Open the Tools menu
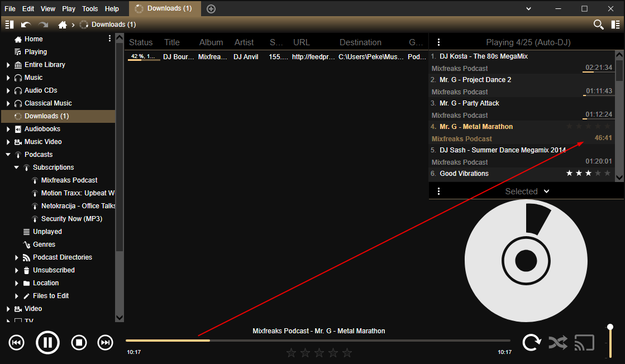625x364 pixels. [x=90, y=9]
